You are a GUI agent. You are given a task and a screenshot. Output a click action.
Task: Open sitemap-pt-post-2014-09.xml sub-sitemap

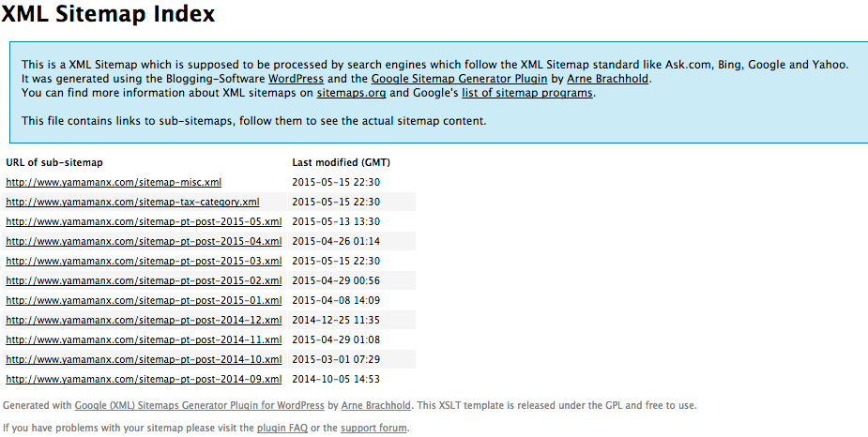click(x=144, y=379)
